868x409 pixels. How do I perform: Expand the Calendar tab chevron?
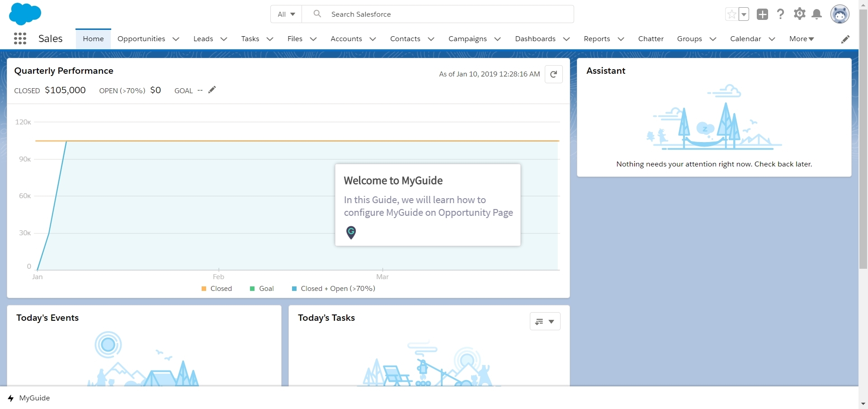(x=772, y=39)
